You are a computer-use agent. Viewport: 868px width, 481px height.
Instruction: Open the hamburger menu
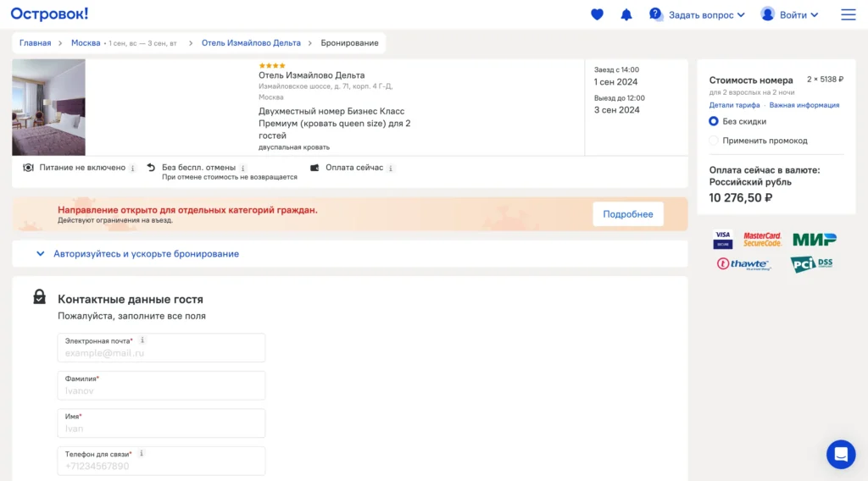coord(848,14)
